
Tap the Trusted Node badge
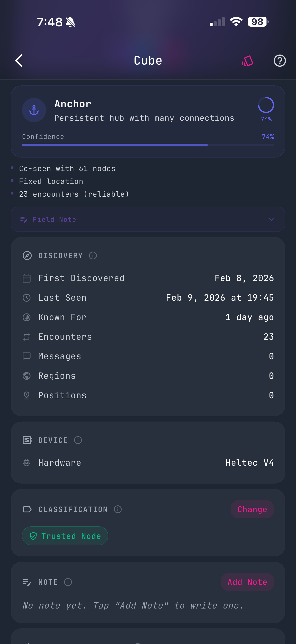[x=65, y=536]
